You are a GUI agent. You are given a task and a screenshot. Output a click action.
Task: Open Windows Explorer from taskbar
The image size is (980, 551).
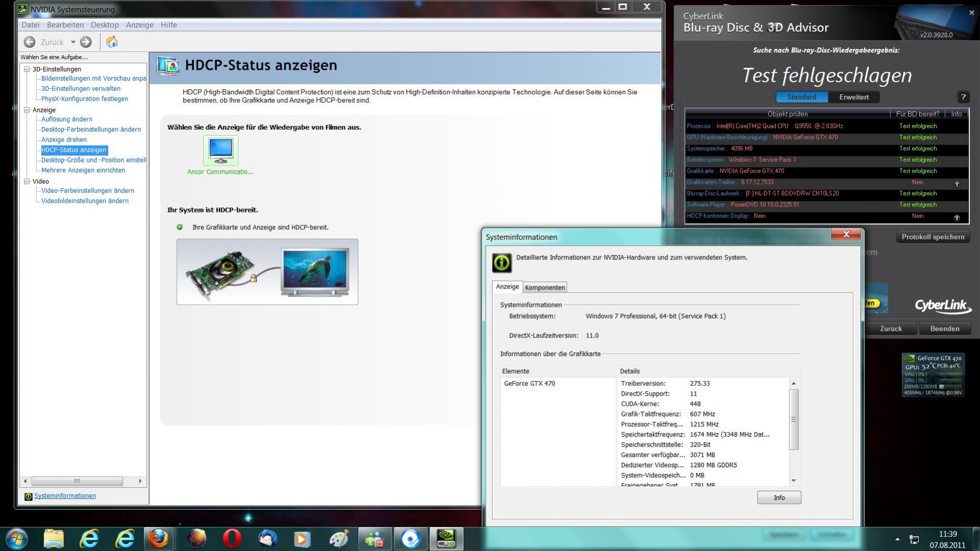click(53, 539)
